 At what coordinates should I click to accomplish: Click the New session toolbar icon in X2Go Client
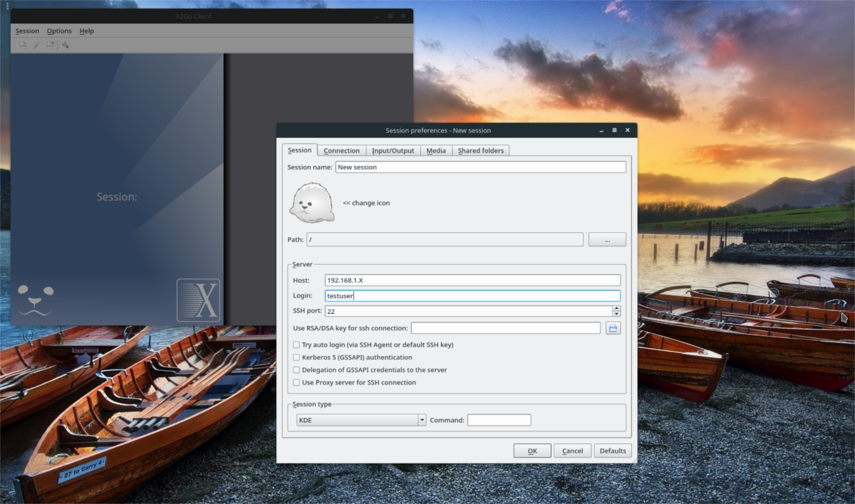pyautogui.click(x=23, y=45)
